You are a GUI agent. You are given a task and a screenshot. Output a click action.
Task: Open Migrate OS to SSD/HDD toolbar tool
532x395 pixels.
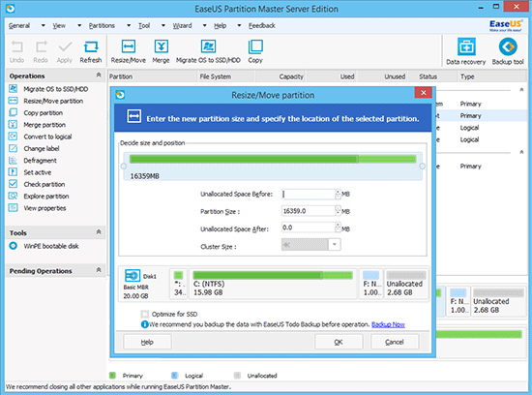[x=208, y=51]
